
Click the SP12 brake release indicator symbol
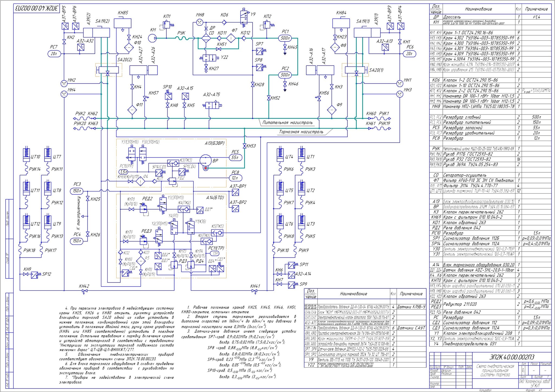tap(35, 275)
